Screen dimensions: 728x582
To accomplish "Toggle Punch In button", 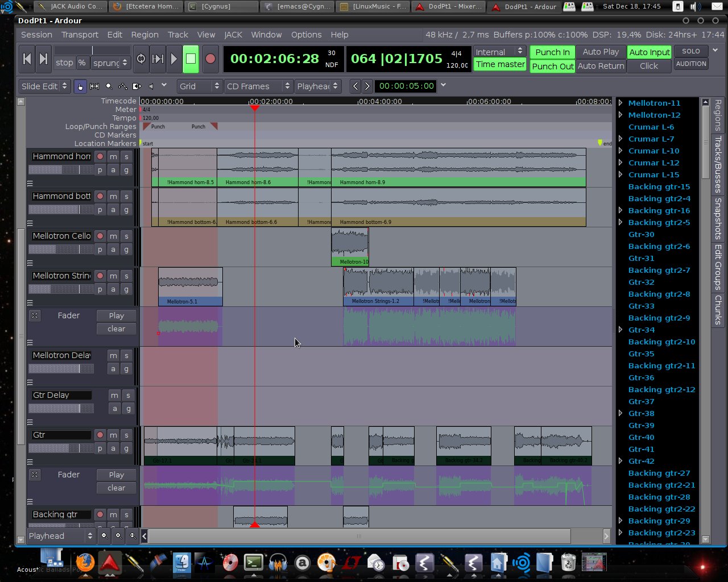I will click(552, 52).
